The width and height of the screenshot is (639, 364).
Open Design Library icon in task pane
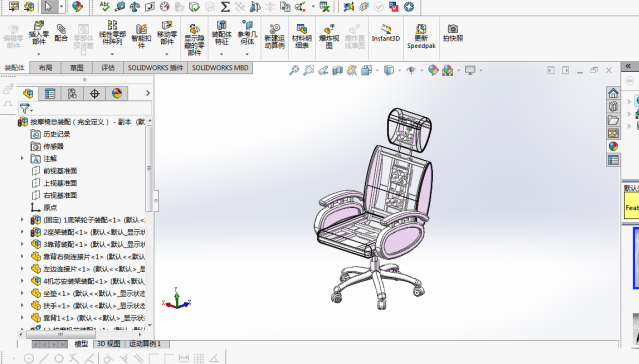[x=613, y=106]
